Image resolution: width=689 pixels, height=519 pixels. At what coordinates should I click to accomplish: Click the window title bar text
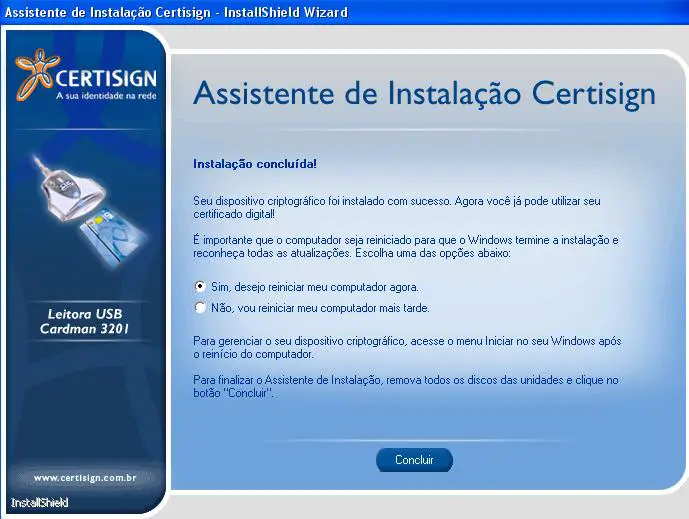pos(176,12)
